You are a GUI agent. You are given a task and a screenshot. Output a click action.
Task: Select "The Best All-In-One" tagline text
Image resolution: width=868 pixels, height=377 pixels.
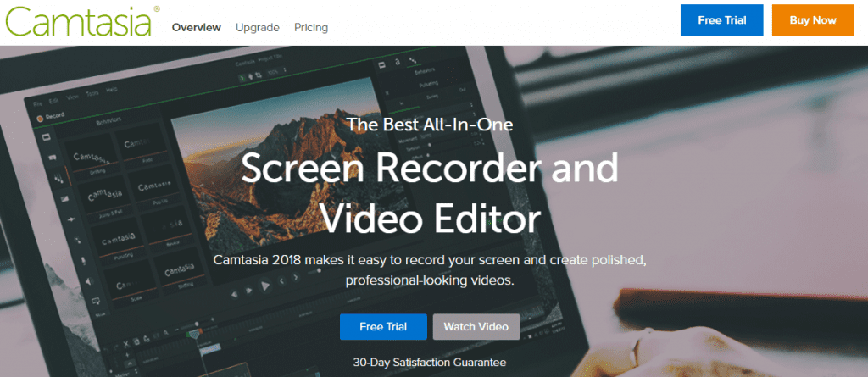pos(430,124)
